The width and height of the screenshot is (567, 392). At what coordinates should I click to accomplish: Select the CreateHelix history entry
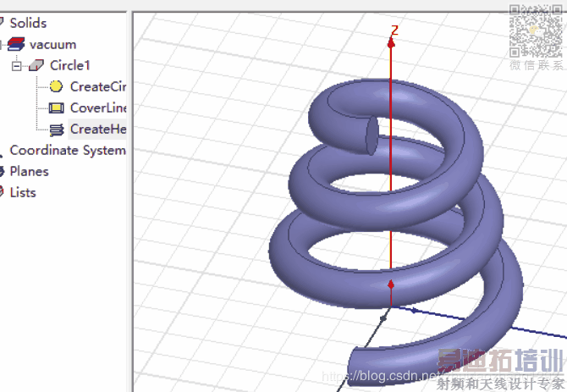tap(97, 129)
